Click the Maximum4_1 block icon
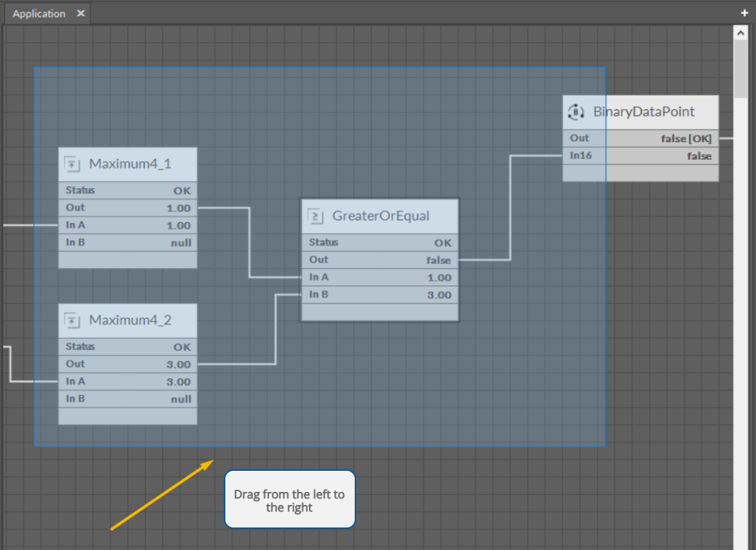 [x=73, y=163]
